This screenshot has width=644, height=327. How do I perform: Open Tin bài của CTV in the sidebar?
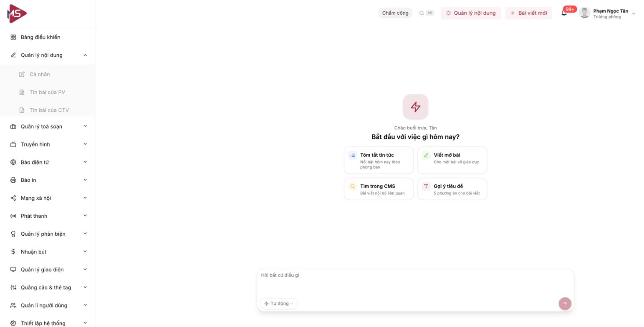[48, 110]
